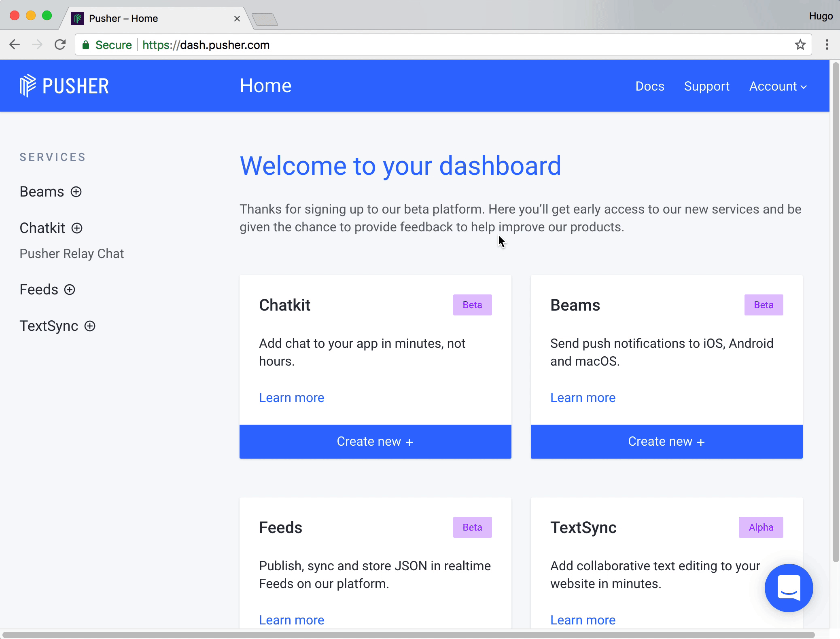Screen dimensions: 840x639
Task: Open Chrome's three-dot menu
Action: click(827, 45)
